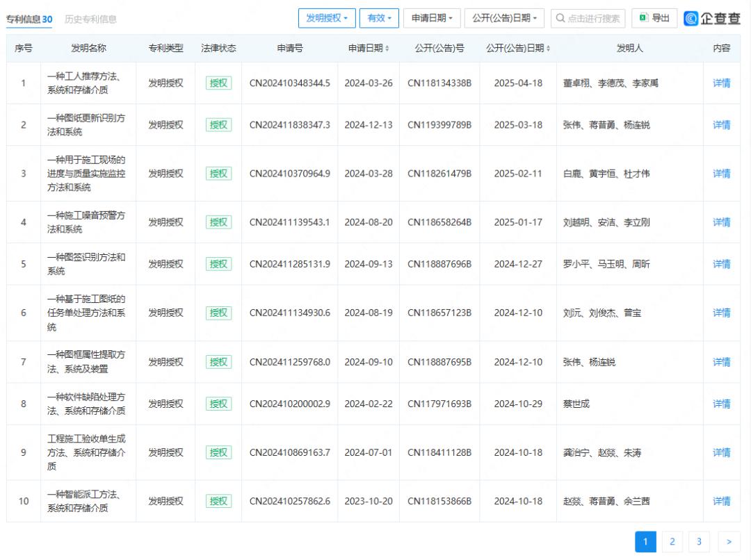The width and height of the screenshot is (751, 560).
Task: Click patent name 一种图框属性提取方法、系统及装置
Action: [x=86, y=362]
